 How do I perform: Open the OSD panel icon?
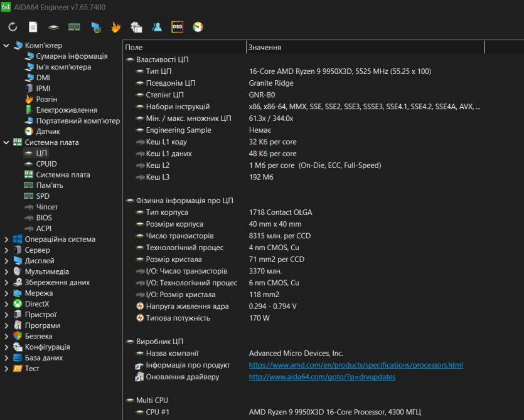178,27
